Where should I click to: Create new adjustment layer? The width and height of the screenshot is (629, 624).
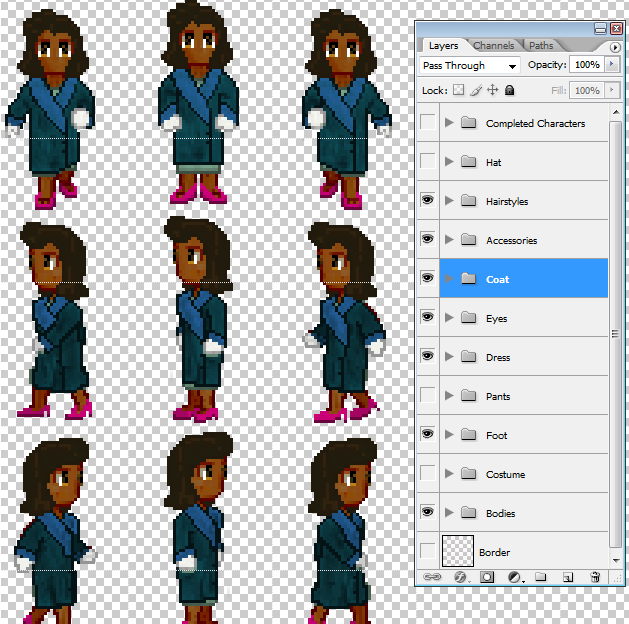pyautogui.click(x=514, y=577)
